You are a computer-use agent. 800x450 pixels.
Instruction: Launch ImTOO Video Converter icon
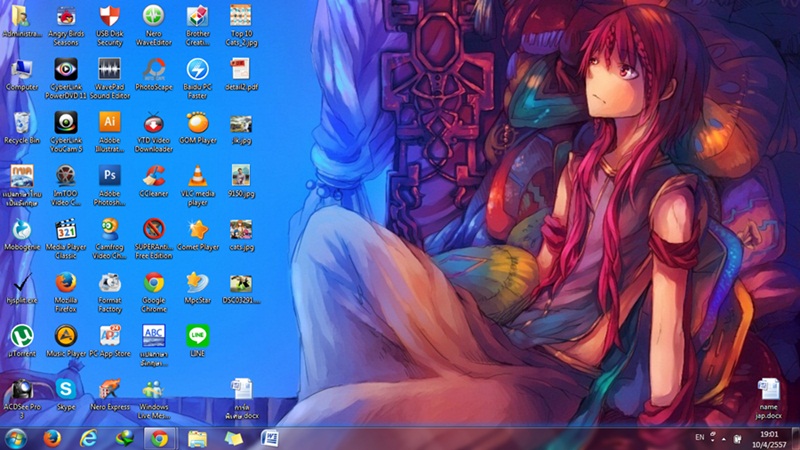pyautogui.click(x=66, y=185)
